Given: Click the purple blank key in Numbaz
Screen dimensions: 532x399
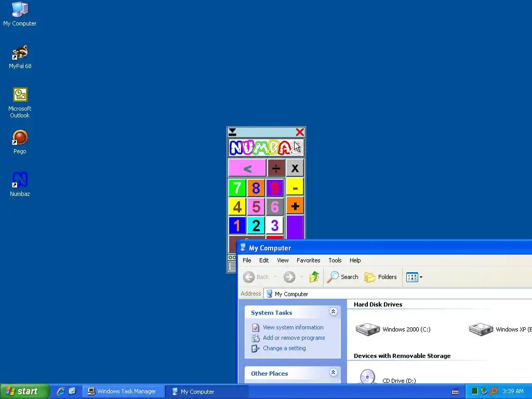Looking at the screenshot, I should pyautogui.click(x=295, y=228).
